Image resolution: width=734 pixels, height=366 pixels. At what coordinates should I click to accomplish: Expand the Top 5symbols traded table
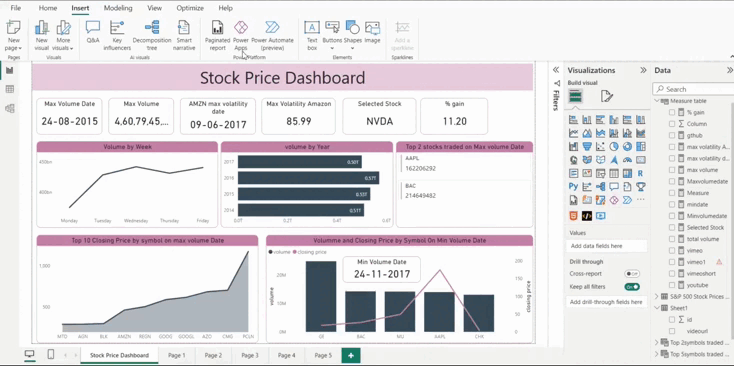click(657, 354)
